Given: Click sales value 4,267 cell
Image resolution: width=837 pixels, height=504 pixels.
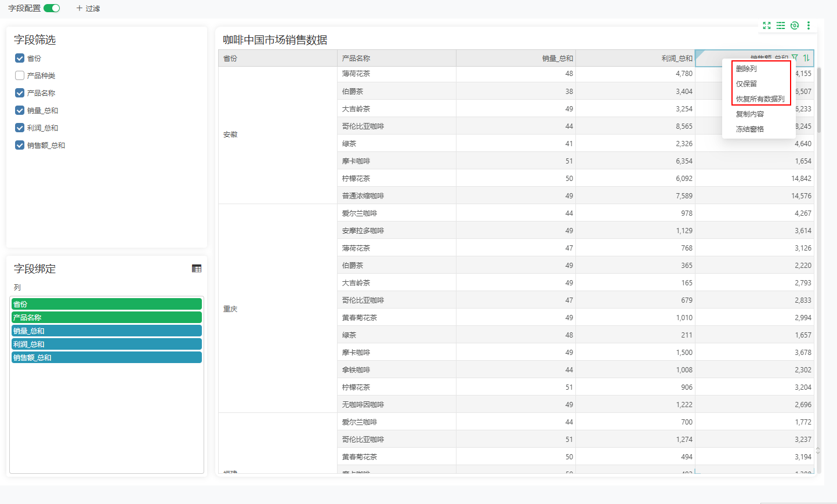Looking at the screenshot, I should (755, 213).
